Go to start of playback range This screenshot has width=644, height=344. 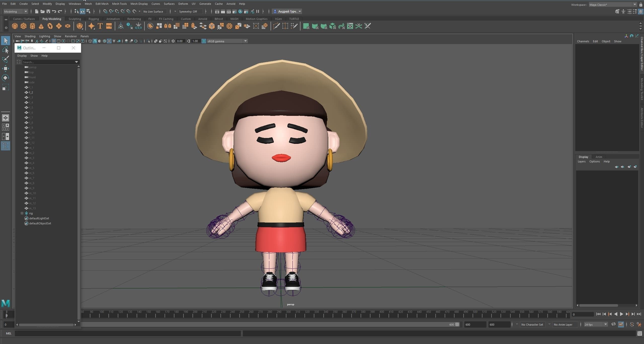click(x=598, y=314)
